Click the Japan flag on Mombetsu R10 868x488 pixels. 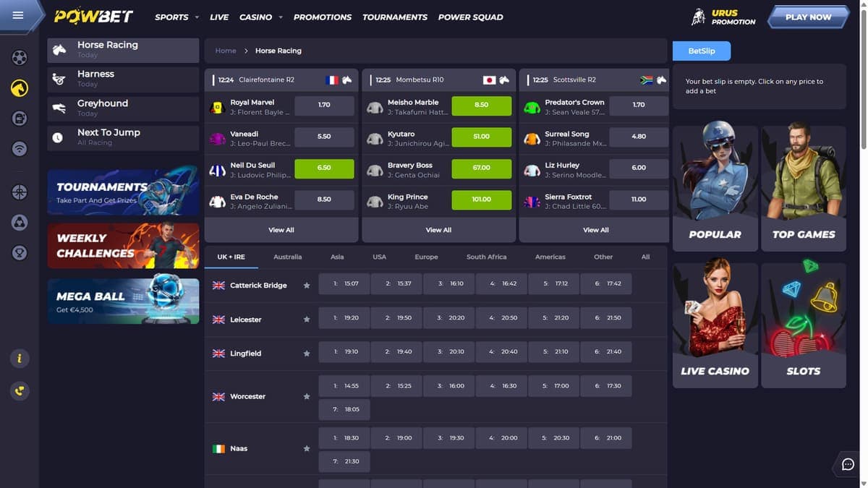click(x=489, y=80)
